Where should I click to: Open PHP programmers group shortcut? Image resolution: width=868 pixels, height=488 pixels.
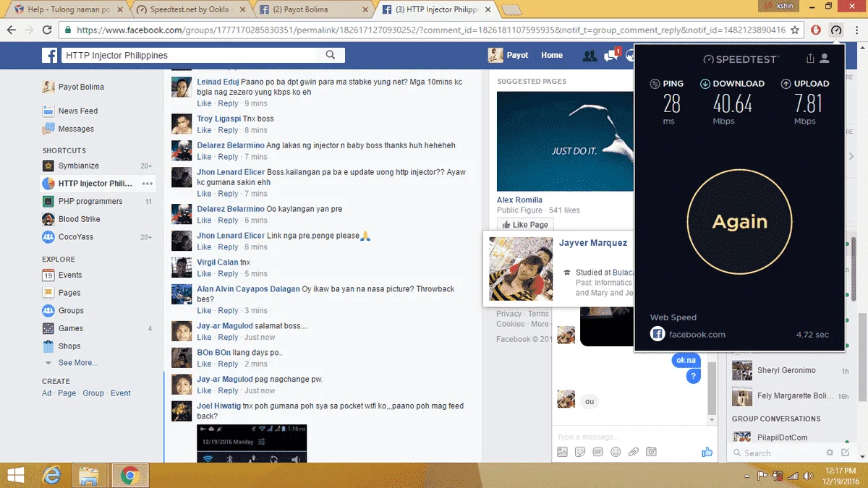pyautogui.click(x=90, y=201)
